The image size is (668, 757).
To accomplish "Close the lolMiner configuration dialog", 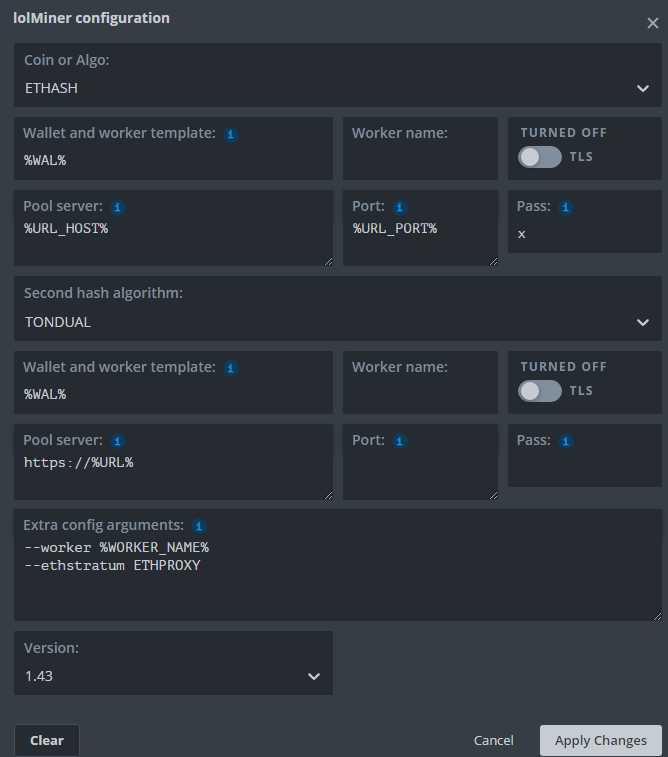I will pyautogui.click(x=653, y=23).
